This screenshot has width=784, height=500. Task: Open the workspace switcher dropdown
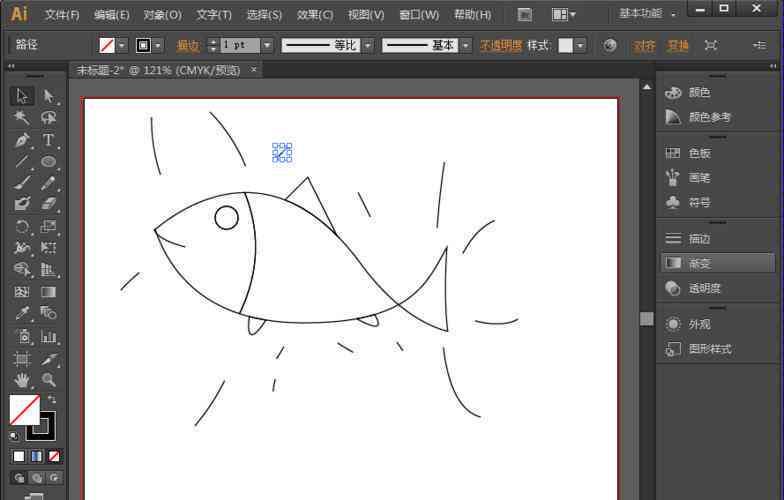(x=648, y=14)
